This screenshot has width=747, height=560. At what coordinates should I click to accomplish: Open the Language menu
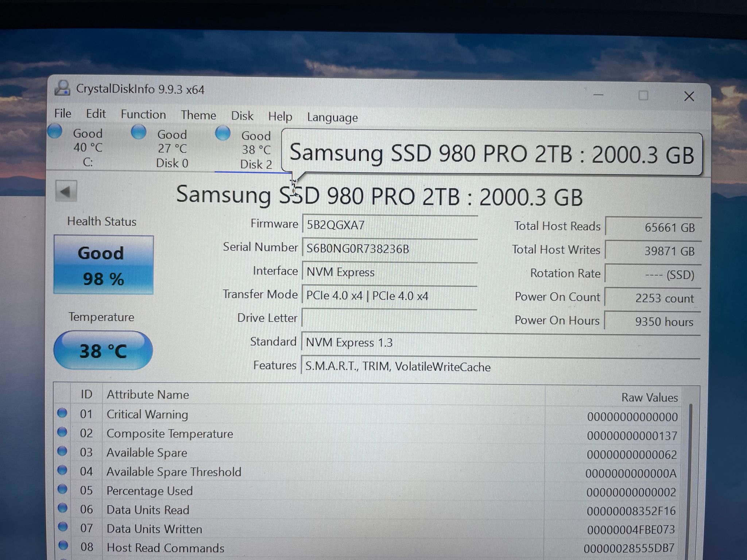point(332,117)
